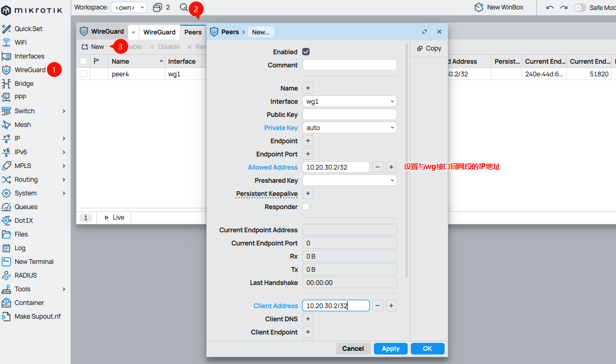Click Cancel in the Peers dialog
Screen dimensions: 616x364
click(353, 349)
